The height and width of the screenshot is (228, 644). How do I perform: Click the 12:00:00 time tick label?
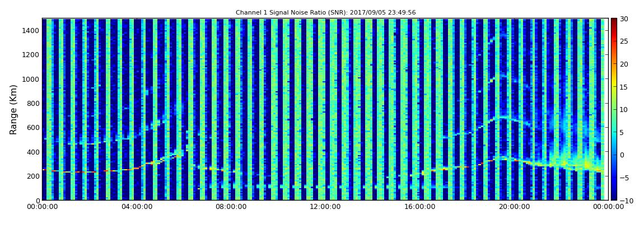click(x=324, y=207)
